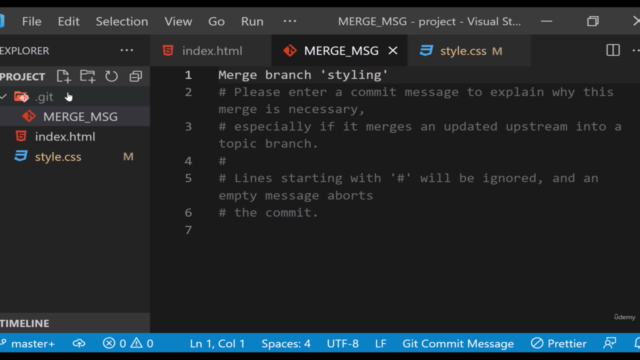Go to line via Ln 1, Col 1
Image resolution: width=640 pixels, height=360 pixels.
217,344
